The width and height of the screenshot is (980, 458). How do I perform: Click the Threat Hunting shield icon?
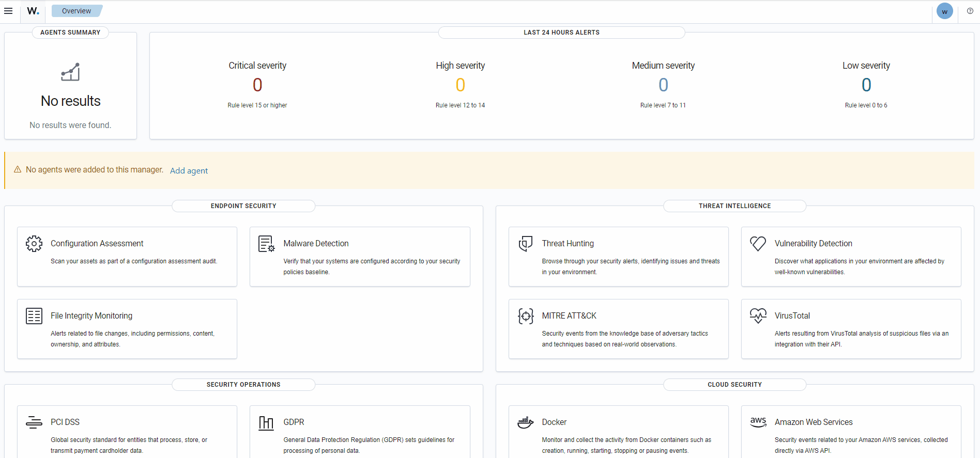(525, 244)
